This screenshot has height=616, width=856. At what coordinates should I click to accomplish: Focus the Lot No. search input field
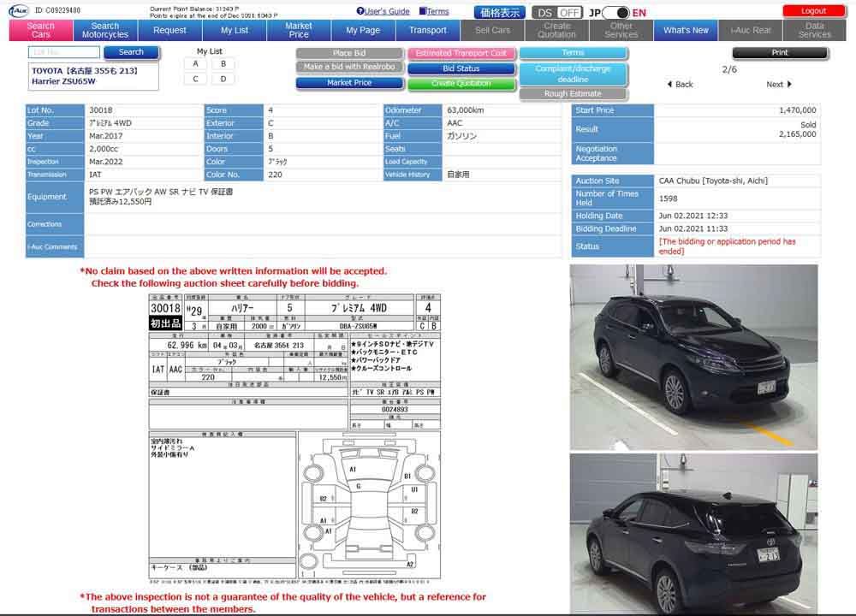64,52
